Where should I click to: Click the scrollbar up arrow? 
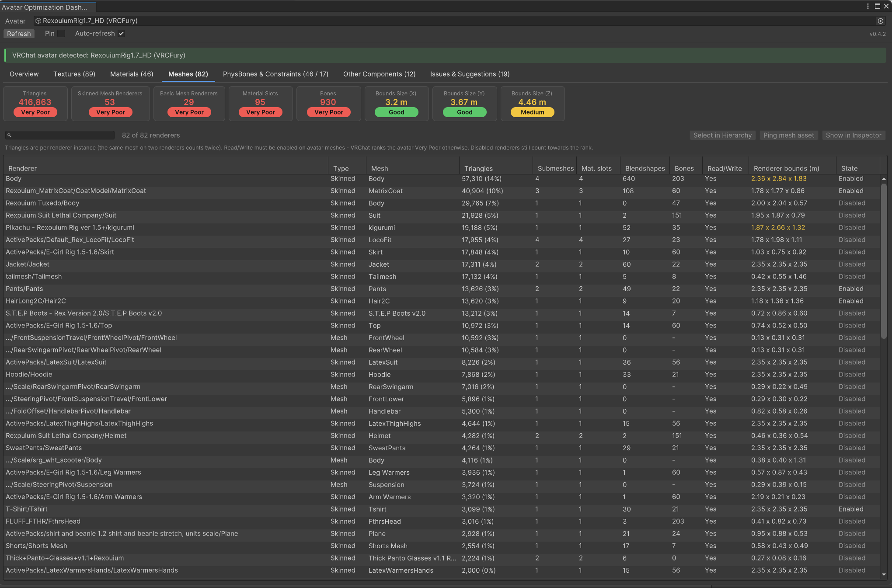(884, 179)
